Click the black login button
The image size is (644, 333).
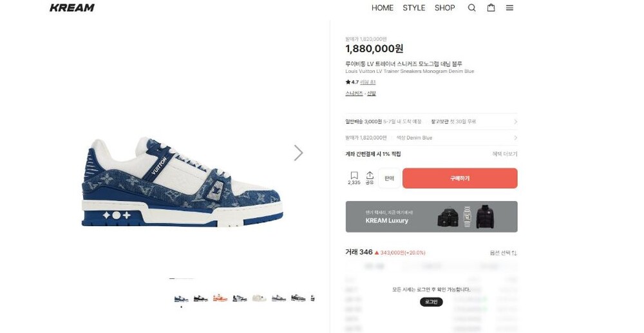coord(431,302)
